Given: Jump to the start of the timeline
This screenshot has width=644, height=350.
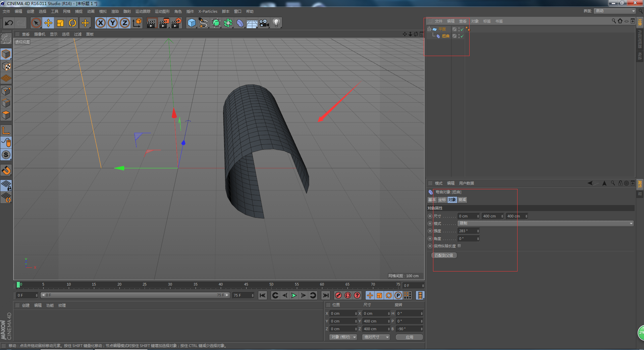Looking at the screenshot, I should click(x=263, y=295).
